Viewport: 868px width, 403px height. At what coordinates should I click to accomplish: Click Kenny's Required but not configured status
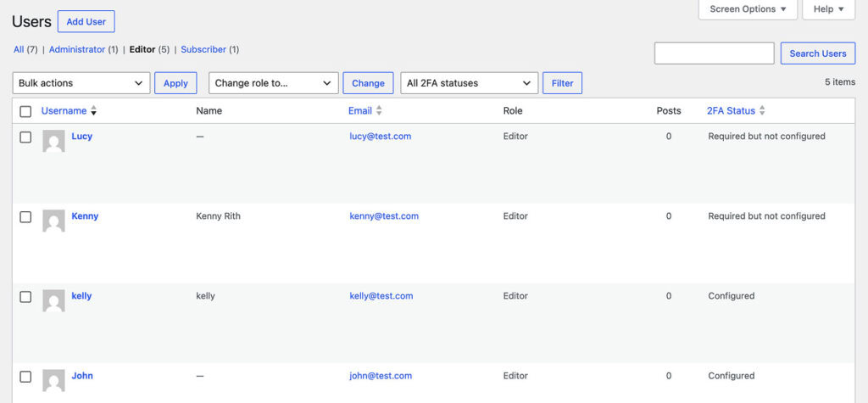point(766,215)
